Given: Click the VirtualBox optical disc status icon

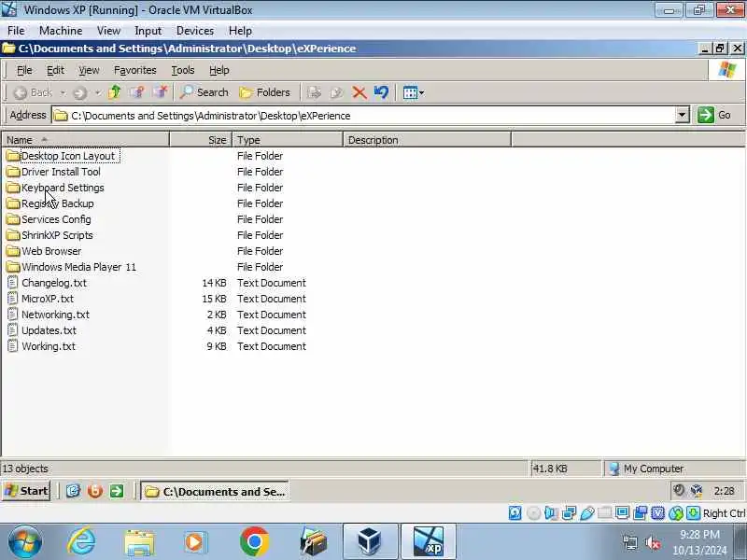Looking at the screenshot, I should coord(533,512).
